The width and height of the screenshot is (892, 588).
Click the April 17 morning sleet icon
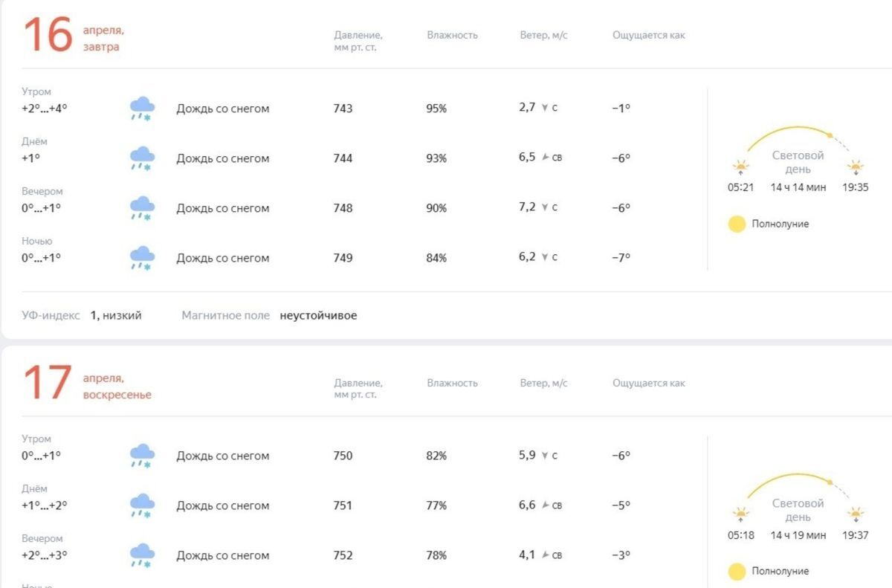click(x=142, y=456)
